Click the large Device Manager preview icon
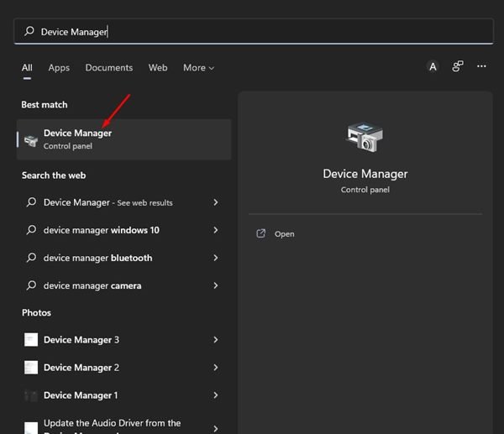The height and width of the screenshot is (434, 504). (x=365, y=138)
